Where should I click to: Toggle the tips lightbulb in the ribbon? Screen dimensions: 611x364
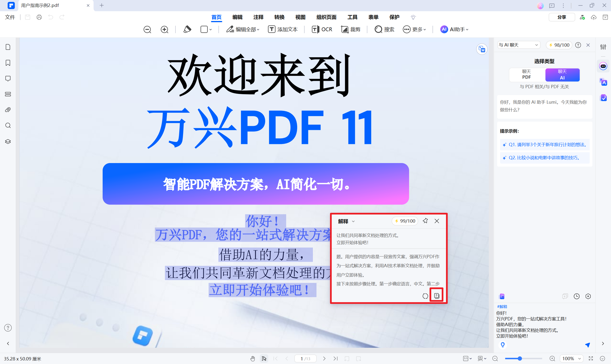pyautogui.click(x=413, y=17)
